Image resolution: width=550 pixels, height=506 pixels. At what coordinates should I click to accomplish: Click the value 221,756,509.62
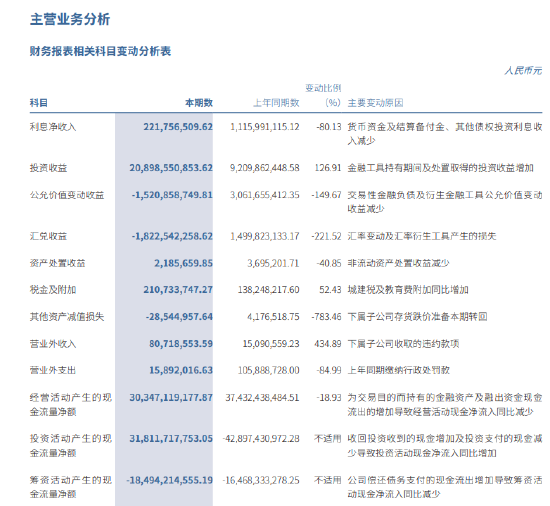(178, 127)
